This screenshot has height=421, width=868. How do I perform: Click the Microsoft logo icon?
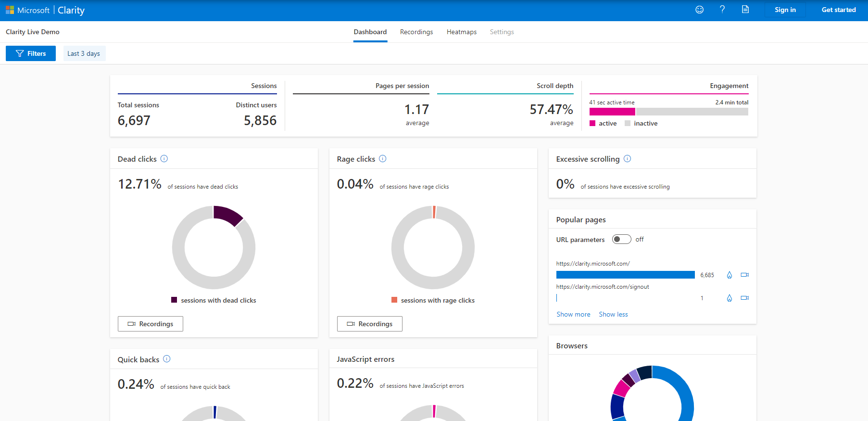point(10,10)
